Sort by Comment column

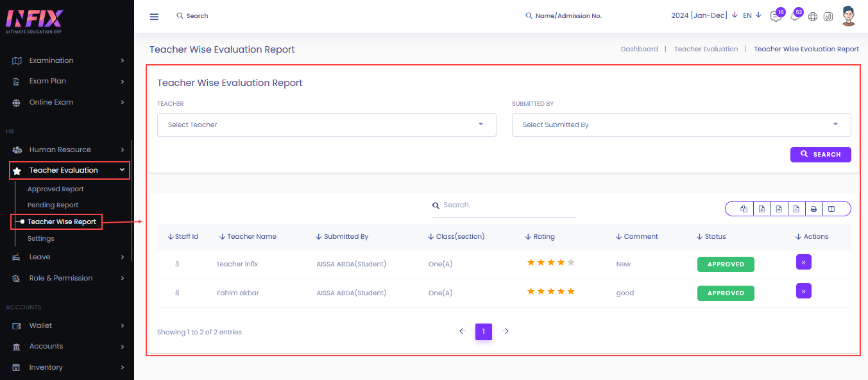(637, 237)
